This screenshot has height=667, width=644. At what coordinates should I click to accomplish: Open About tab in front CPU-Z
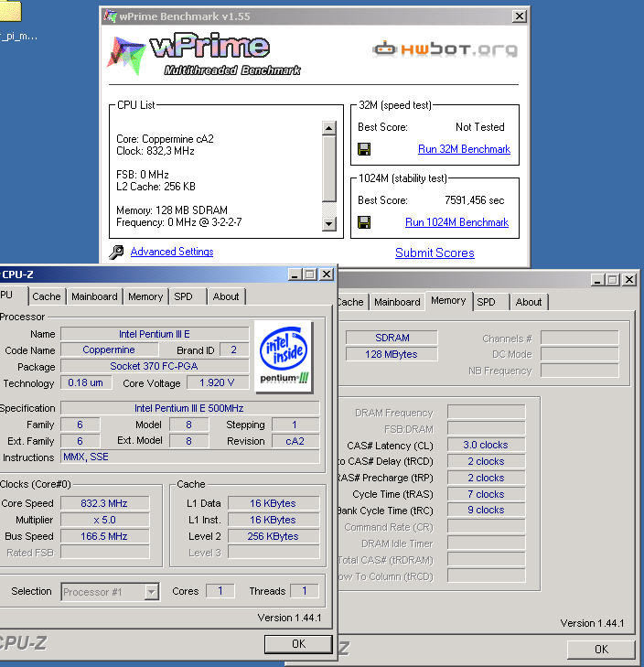pyautogui.click(x=226, y=296)
